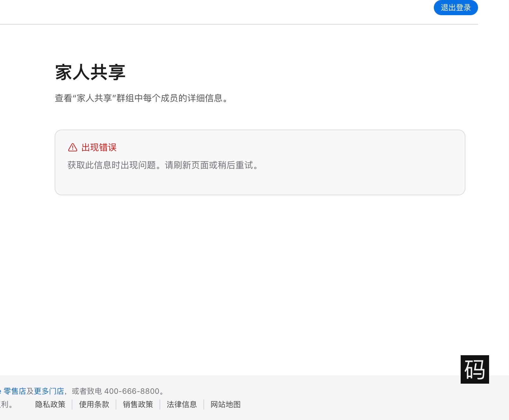Click the 或者致电 footer text
The width and height of the screenshot is (509, 420).
point(87,391)
